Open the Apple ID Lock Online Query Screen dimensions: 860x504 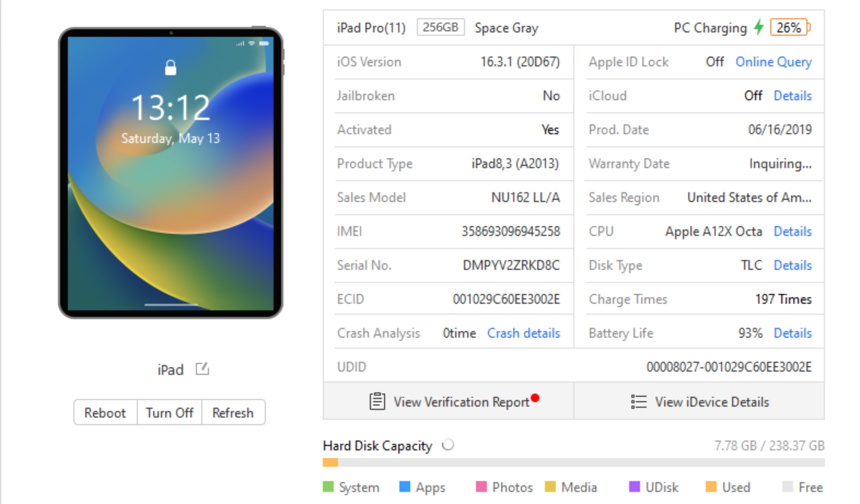[773, 62]
